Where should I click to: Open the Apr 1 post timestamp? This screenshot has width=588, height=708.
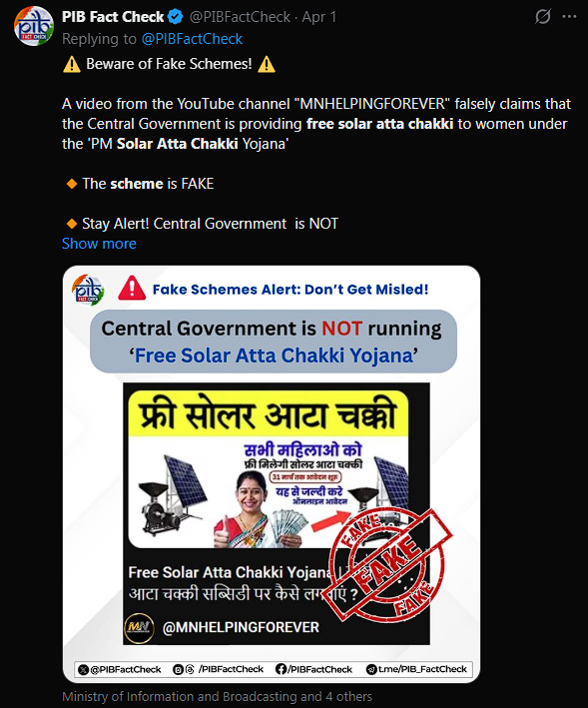pyautogui.click(x=319, y=17)
